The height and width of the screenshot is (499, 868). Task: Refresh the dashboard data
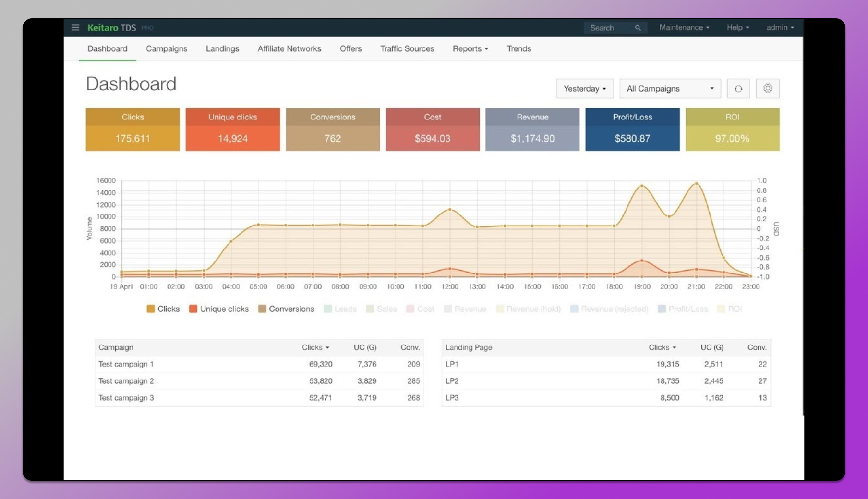[738, 89]
